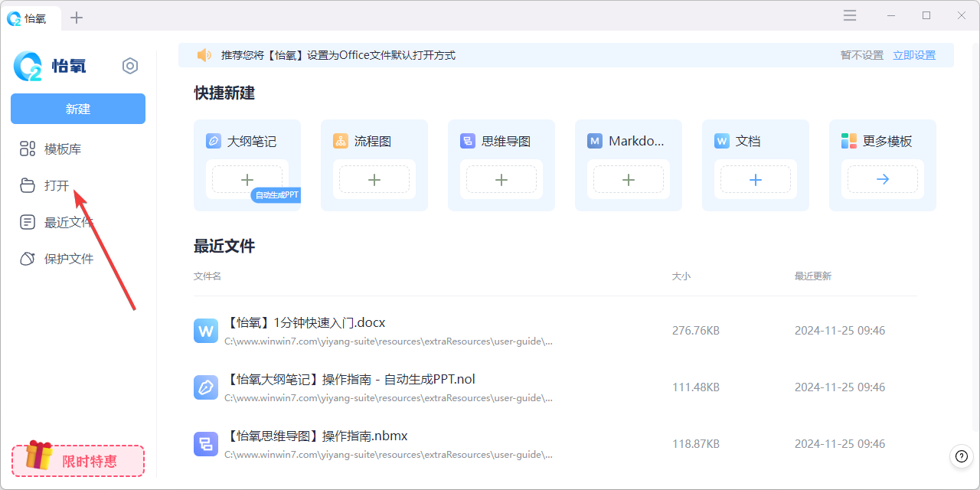Create a new 大纲笔记 outline note
980x490 pixels.
coord(247,179)
